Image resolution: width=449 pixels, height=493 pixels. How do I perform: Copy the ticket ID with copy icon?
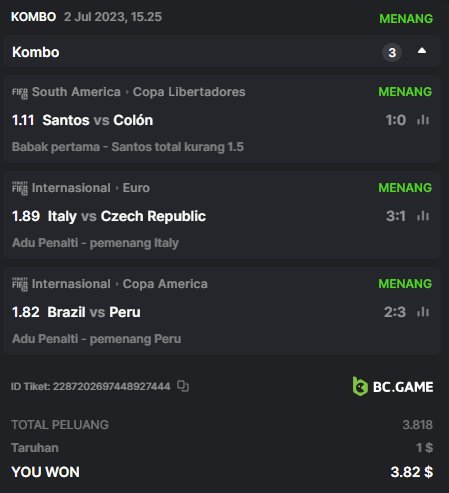tap(183, 386)
